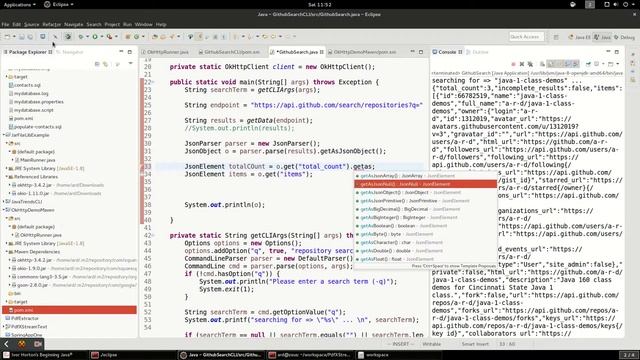This screenshot has width=640, height=360.
Task: Select mydatabase.properties file
Action: [x=36, y=102]
